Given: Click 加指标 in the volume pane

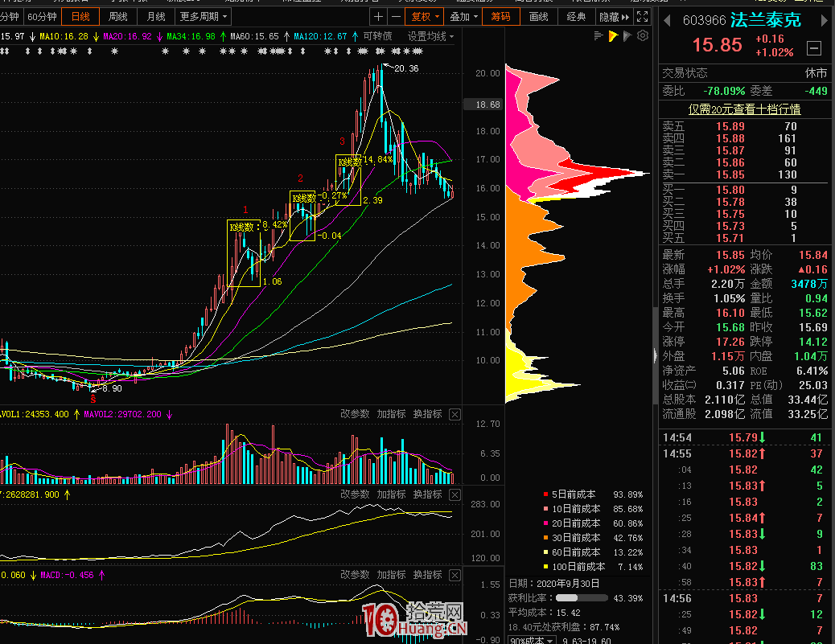Looking at the screenshot, I should point(391,414).
